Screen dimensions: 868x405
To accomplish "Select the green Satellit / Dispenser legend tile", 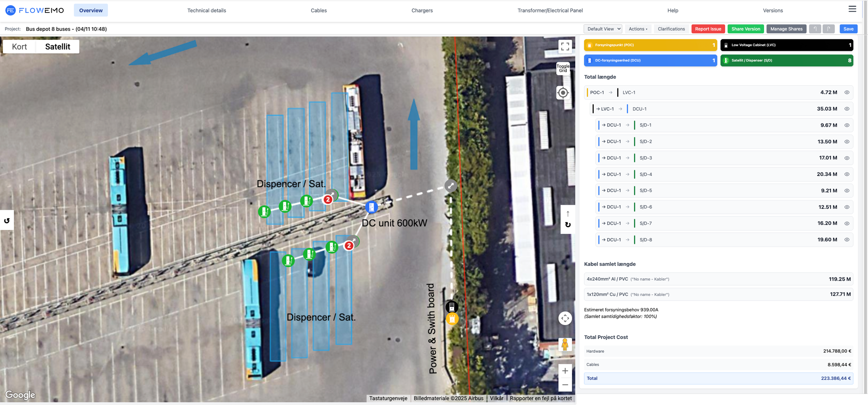I will point(786,60).
